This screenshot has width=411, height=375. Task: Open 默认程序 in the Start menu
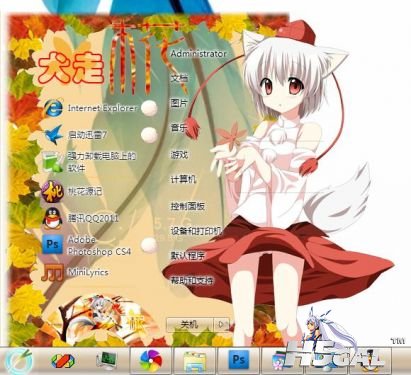point(188,256)
